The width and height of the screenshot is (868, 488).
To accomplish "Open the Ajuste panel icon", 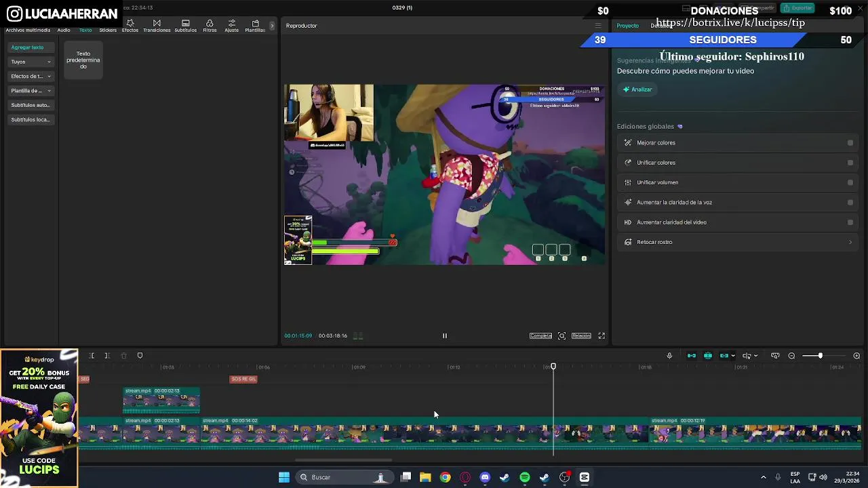I will 232,26.
